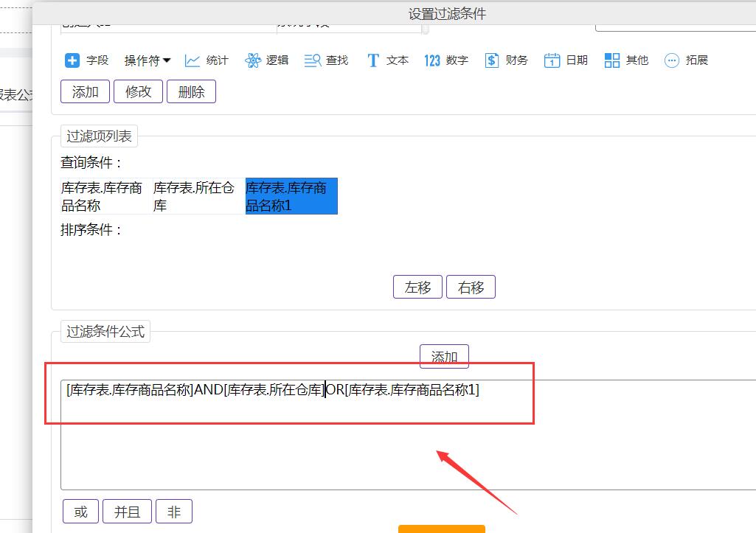Open the 文本 functions menu
The width and height of the screenshot is (756, 533).
tap(388, 60)
